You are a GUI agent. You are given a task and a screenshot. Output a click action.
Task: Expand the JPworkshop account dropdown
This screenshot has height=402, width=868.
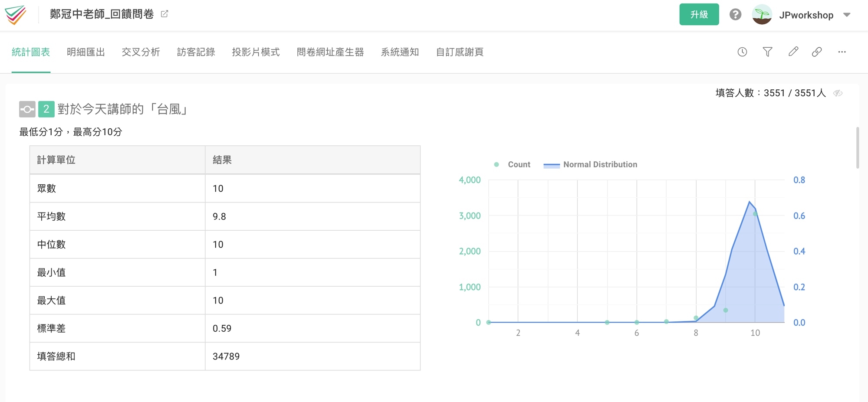pyautogui.click(x=847, y=14)
